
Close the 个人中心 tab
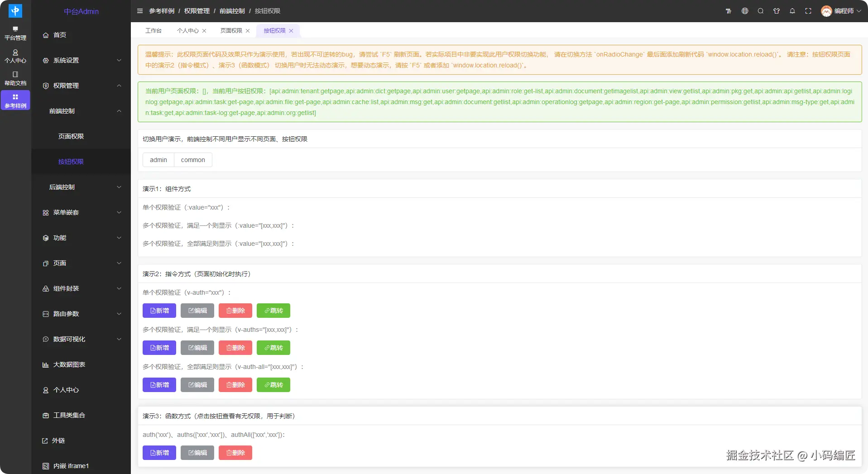[x=204, y=31]
